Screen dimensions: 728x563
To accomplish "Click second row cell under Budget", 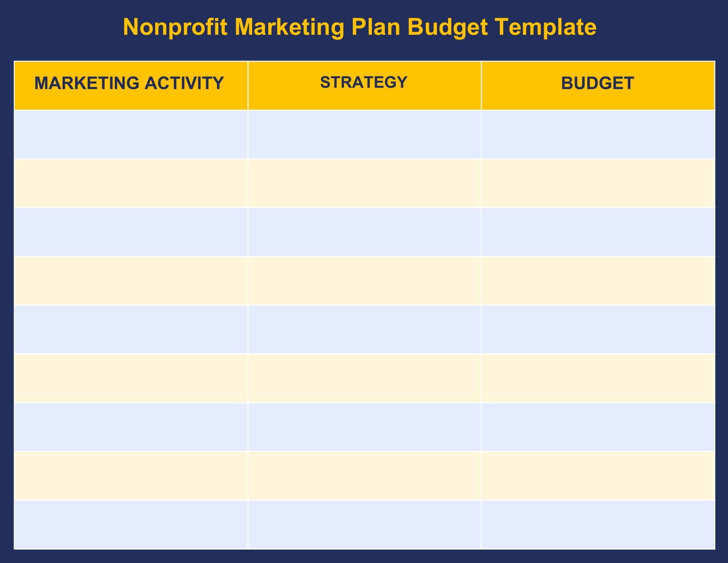I will [598, 183].
